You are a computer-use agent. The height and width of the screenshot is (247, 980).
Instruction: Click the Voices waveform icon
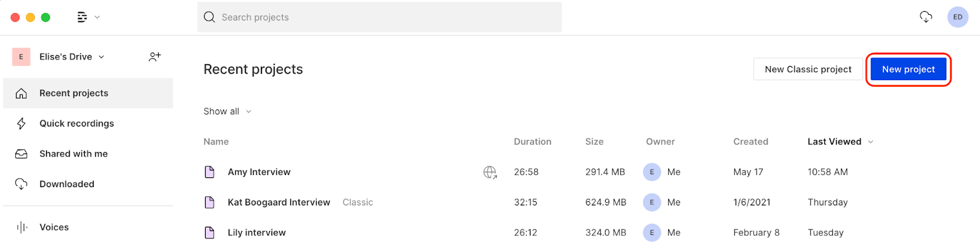pos(22,227)
